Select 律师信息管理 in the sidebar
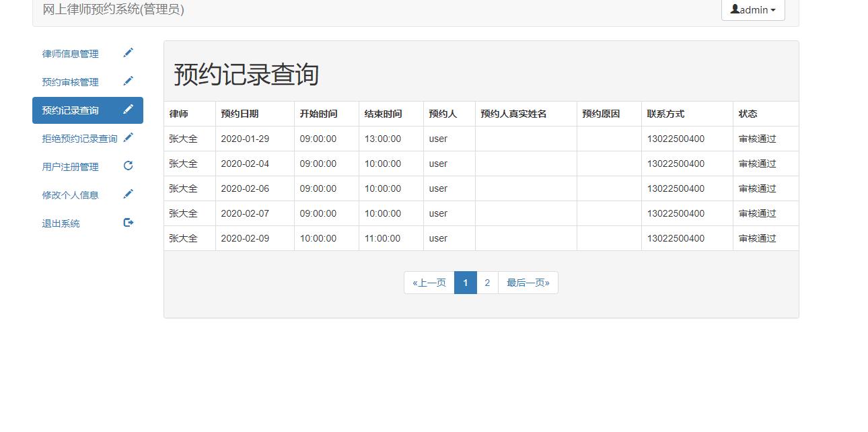Viewport: 868px width, 432px height. pos(69,53)
